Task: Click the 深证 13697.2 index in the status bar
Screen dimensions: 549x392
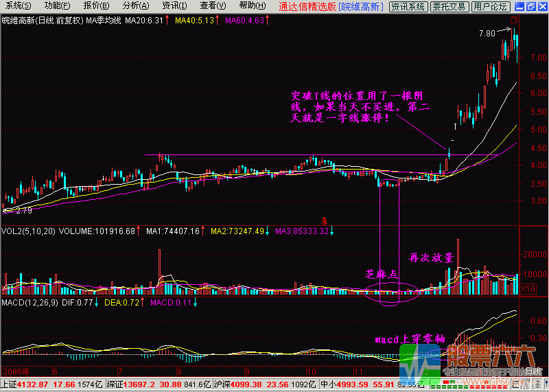Action: 159,384
